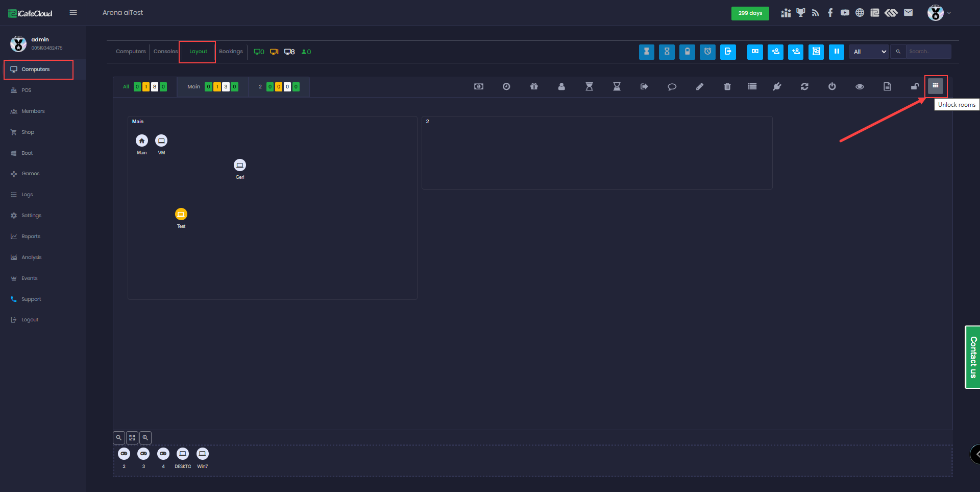Click the Unlock rooms grid icon
The height and width of the screenshot is (492, 980).
coord(935,86)
